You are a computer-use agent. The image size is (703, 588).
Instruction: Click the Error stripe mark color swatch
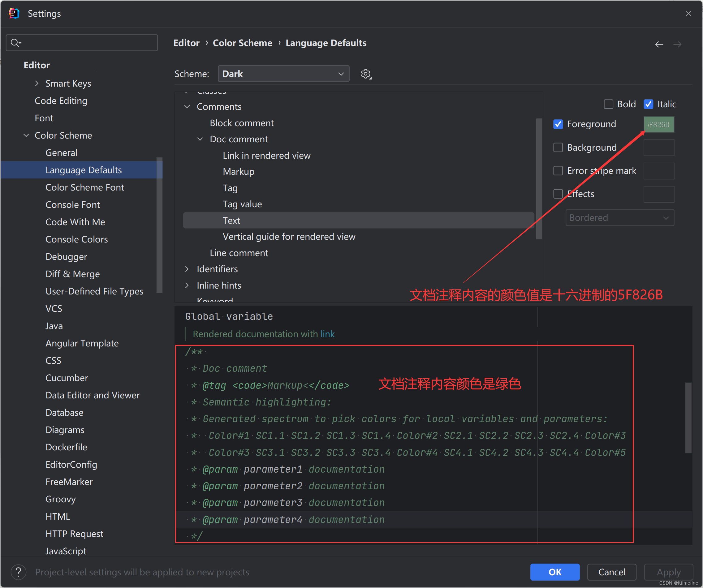coord(658,171)
